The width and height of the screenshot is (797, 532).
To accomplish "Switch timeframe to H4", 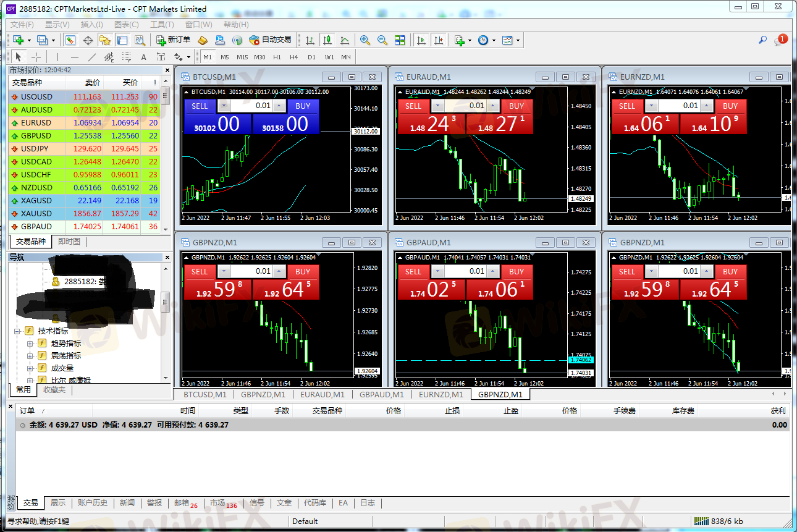I will click(x=294, y=57).
